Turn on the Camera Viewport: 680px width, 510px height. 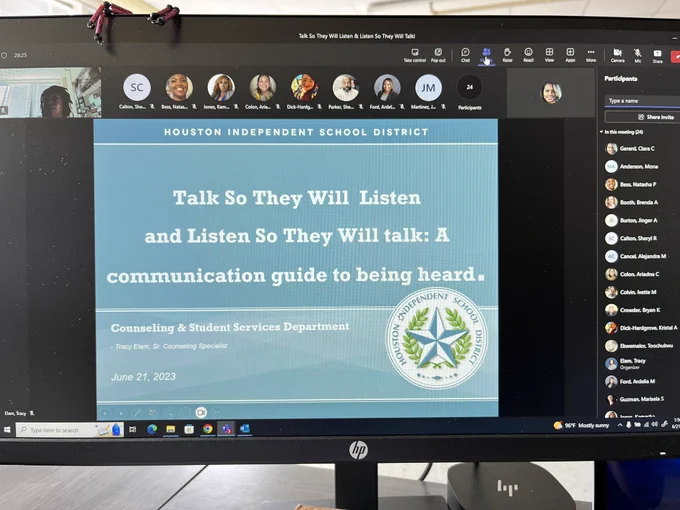617,56
